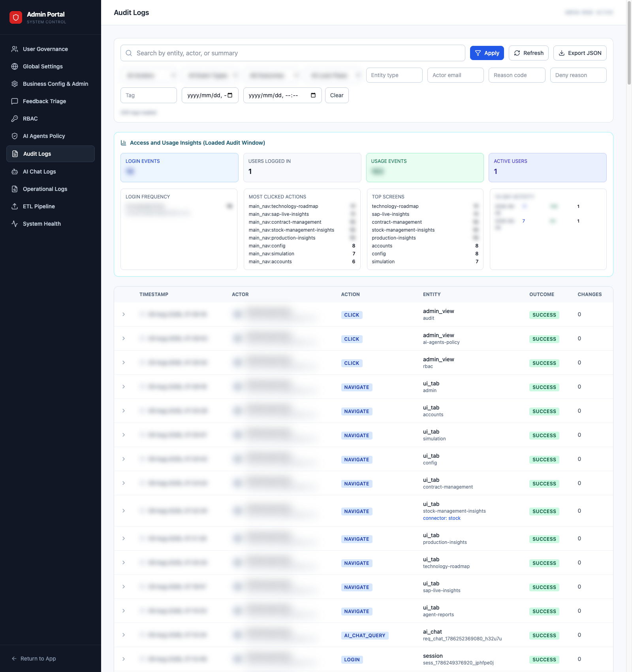
Task: Click the RBAC key icon
Action: 15,119
